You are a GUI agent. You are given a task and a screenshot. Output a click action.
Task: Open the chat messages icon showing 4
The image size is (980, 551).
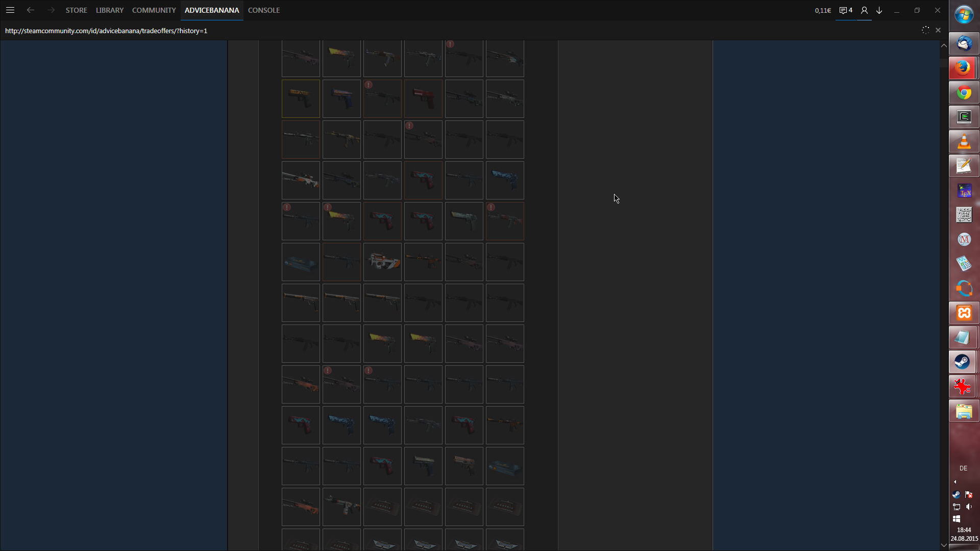(846, 10)
